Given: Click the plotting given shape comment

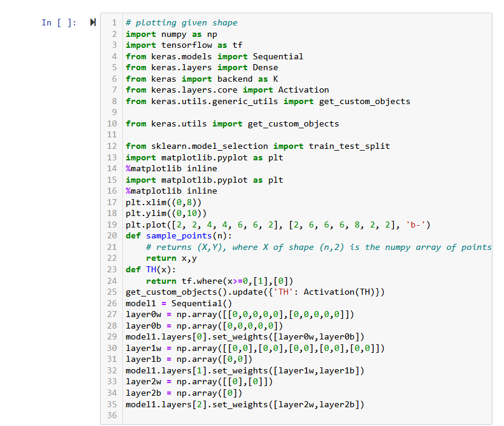Looking at the screenshot, I should [x=182, y=22].
